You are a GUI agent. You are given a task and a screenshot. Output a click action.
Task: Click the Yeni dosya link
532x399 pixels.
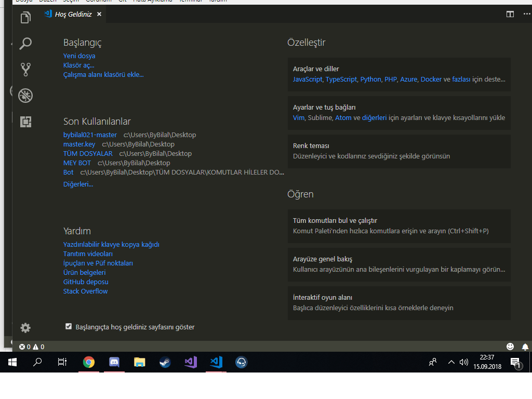(x=79, y=56)
